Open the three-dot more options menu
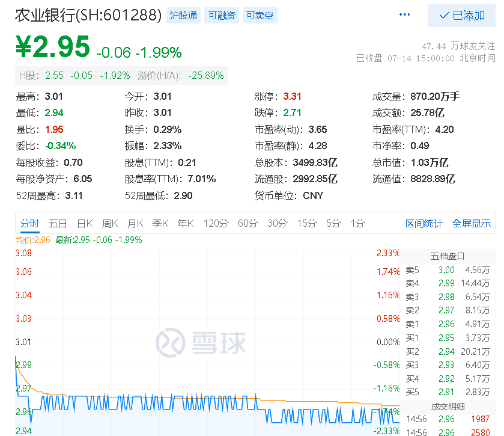This screenshot has width=504, height=436. [404, 14]
